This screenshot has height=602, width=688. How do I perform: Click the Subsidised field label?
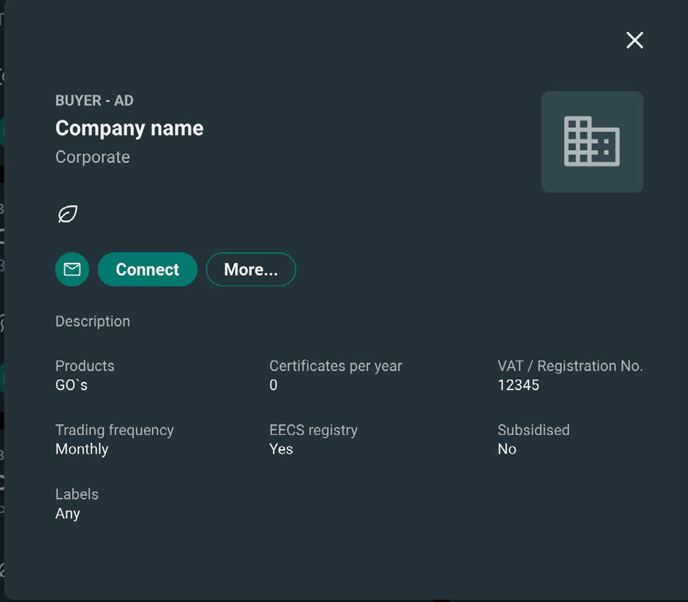(534, 430)
